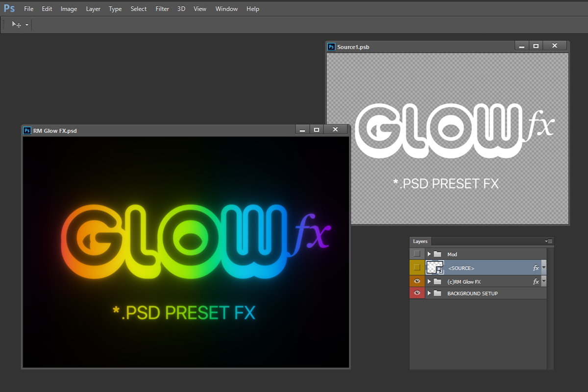Open the View menu

click(x=200, y=9)
